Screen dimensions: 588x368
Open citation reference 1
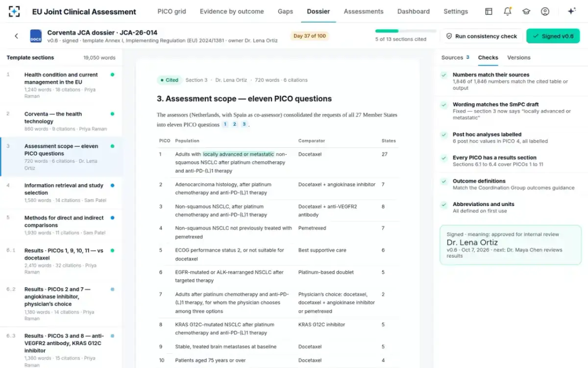[x=225, y=125]
